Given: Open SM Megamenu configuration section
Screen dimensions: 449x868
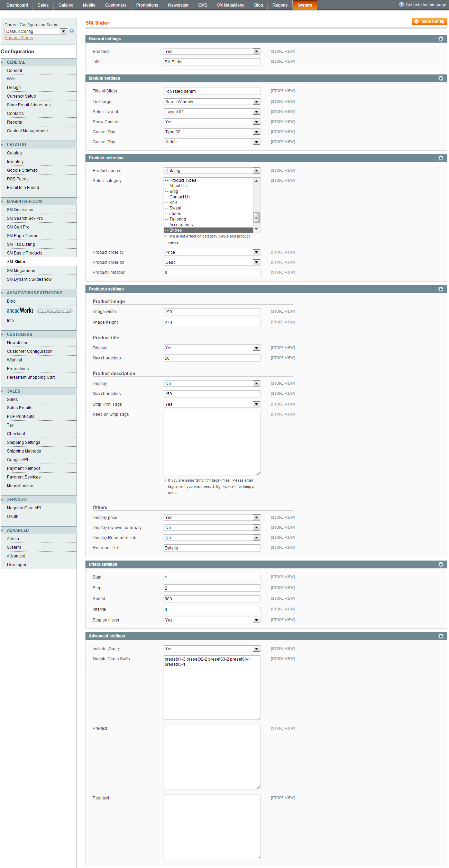Looking at the screenshot, I should coord(38,271).
